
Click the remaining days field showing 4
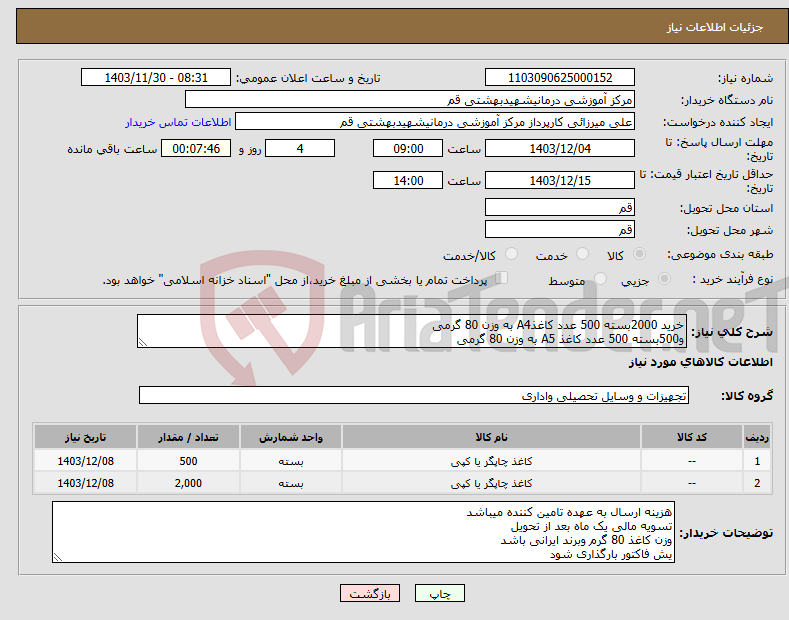300,148
